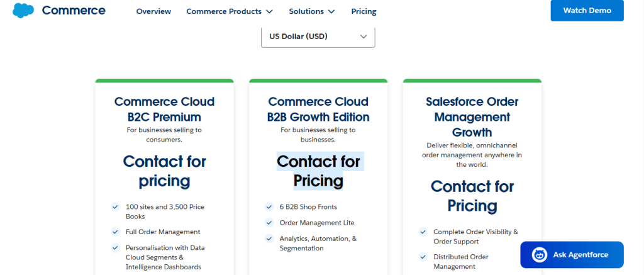This screenshot has height=275, width=644.
Task: Click the Order Management Lite text
Action: (x=317, y=223)
